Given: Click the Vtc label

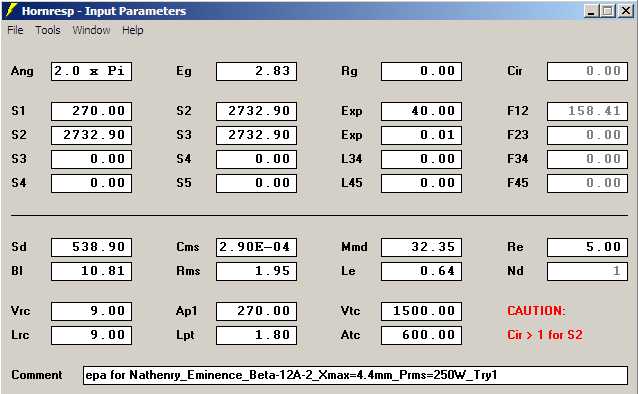Looking at the screenshot, I should (x=350, y=311).
